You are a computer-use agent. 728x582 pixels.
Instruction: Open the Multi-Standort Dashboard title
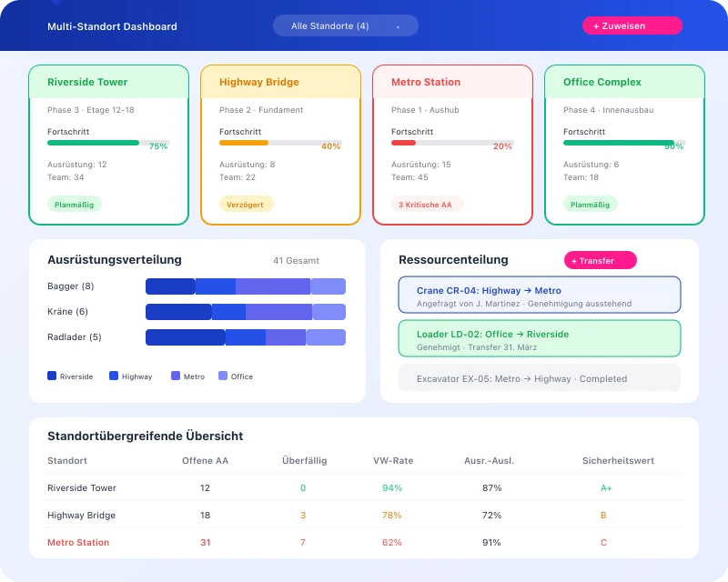(x=112, y=25)
